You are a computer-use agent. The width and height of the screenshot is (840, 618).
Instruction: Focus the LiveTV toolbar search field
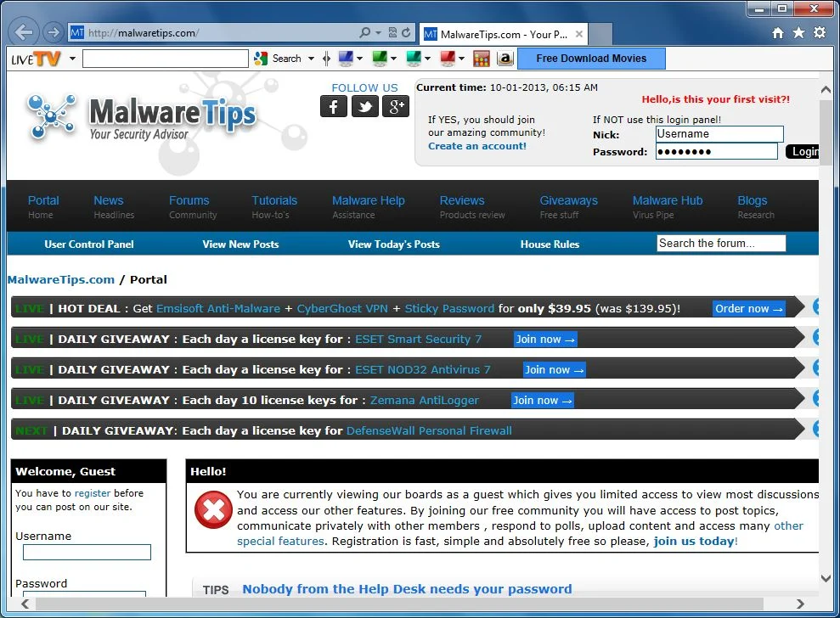[x=166, y=59]
